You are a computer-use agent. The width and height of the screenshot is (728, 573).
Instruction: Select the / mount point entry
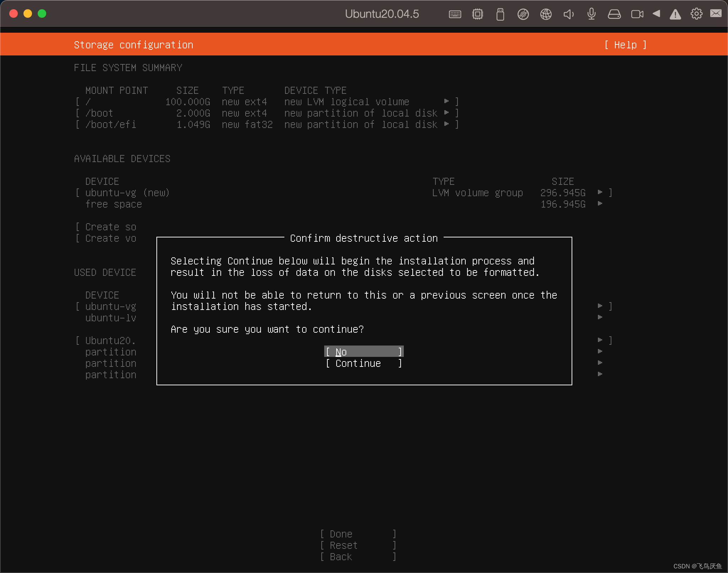267,102
